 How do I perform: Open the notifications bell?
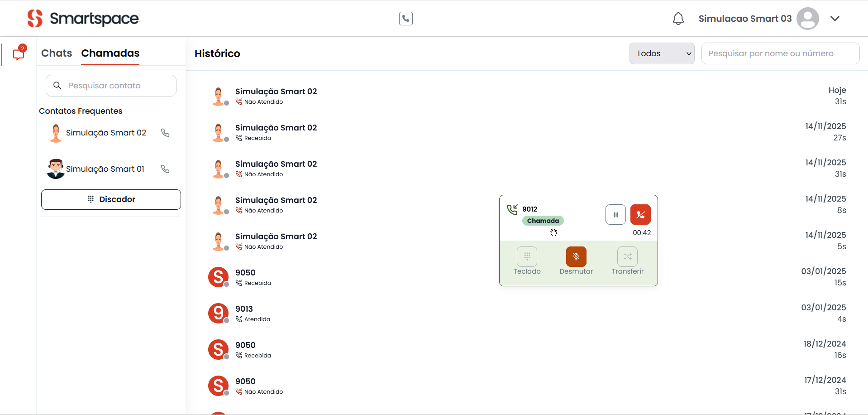tap(678, 19)
